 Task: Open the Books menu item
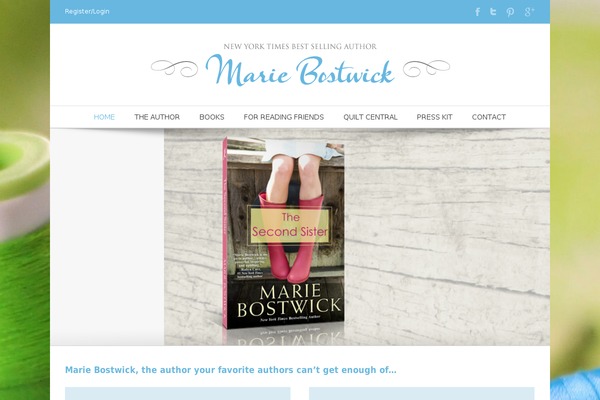coord(212,117)
